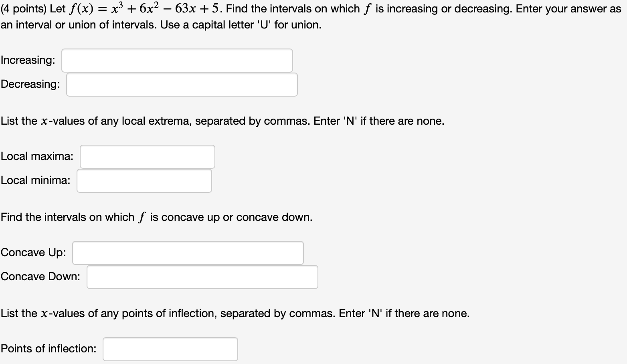Screen dimensions: 627x364
Task: Click the concave up or down instruction text
Action: click(x=156, y=217)
